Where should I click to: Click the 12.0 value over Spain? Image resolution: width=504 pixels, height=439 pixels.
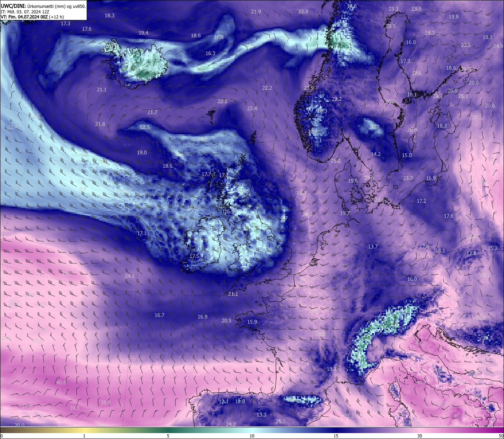[x=240, y=402]
